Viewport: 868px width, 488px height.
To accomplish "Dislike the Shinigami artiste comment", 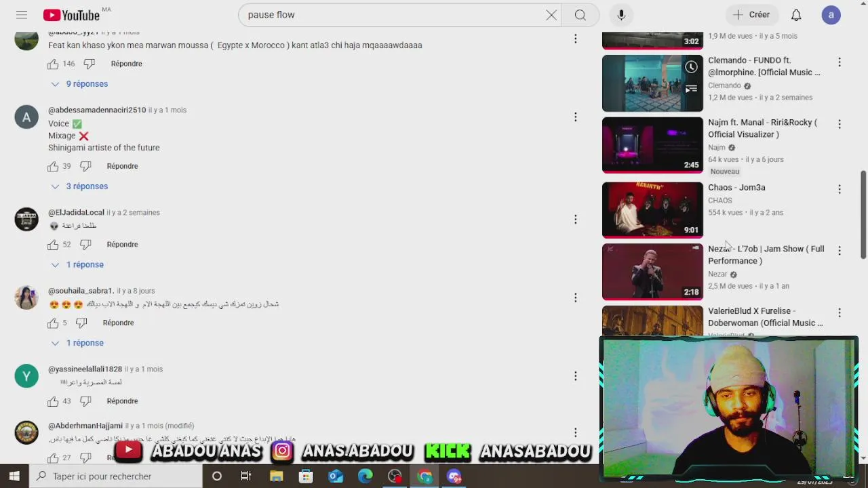I will coord(85,166).
